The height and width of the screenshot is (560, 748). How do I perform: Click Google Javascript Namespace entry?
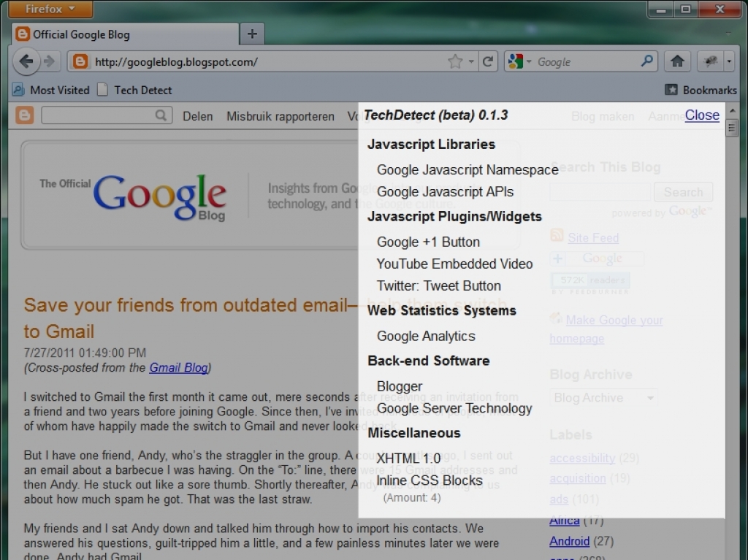(x=467, y=170)
